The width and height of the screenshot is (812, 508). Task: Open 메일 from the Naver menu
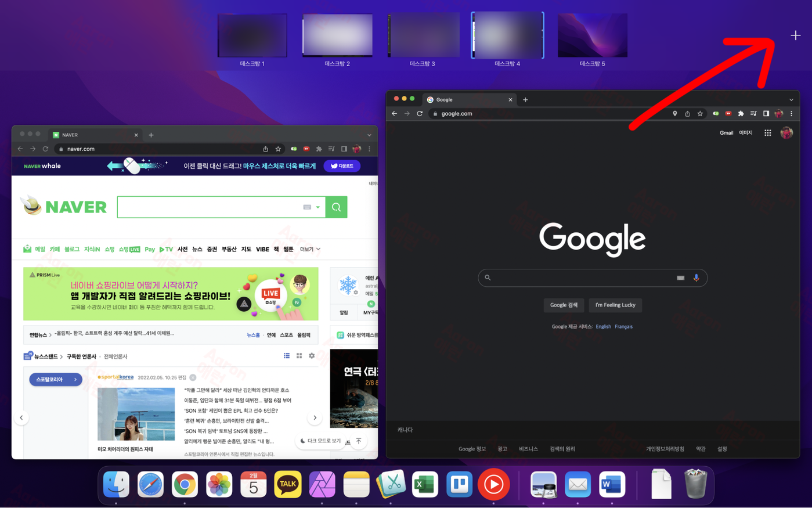[x=39, y=249]
